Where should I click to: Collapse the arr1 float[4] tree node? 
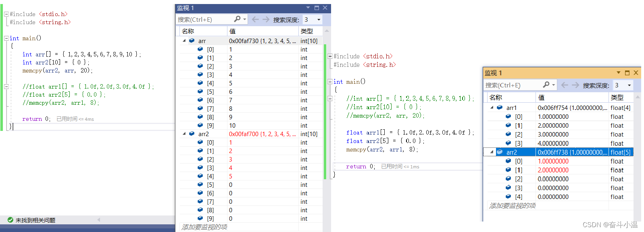(x=492, y=108)
